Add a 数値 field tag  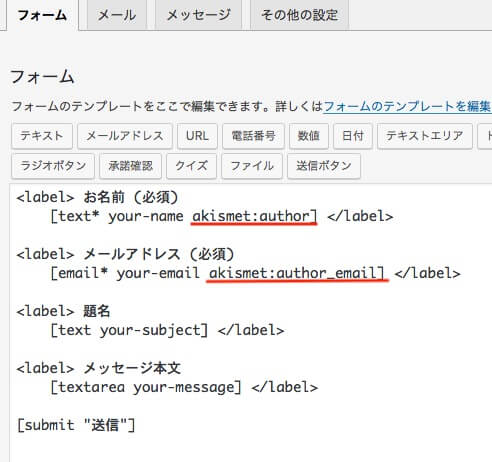click(x=309, y=136)
